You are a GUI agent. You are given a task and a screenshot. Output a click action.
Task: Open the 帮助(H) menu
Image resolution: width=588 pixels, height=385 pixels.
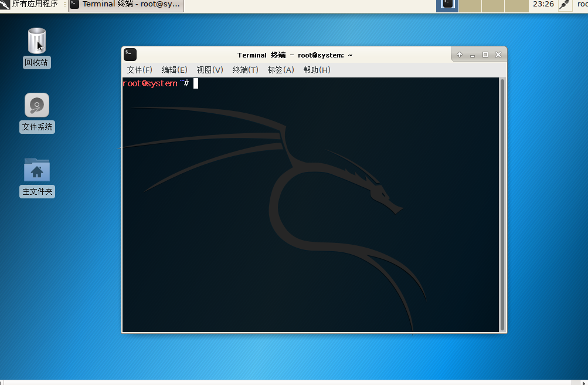317,70
